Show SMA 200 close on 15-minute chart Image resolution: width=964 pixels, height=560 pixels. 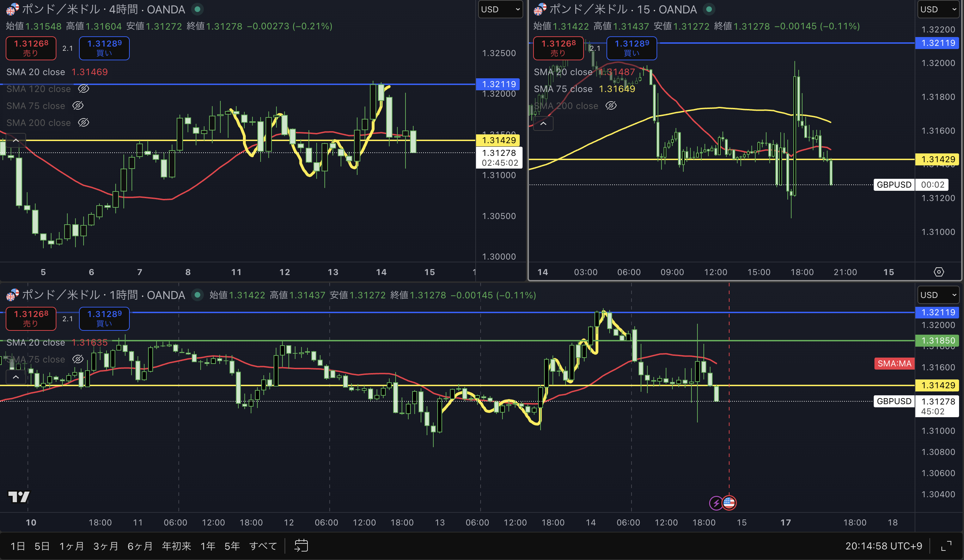[611, 105]
